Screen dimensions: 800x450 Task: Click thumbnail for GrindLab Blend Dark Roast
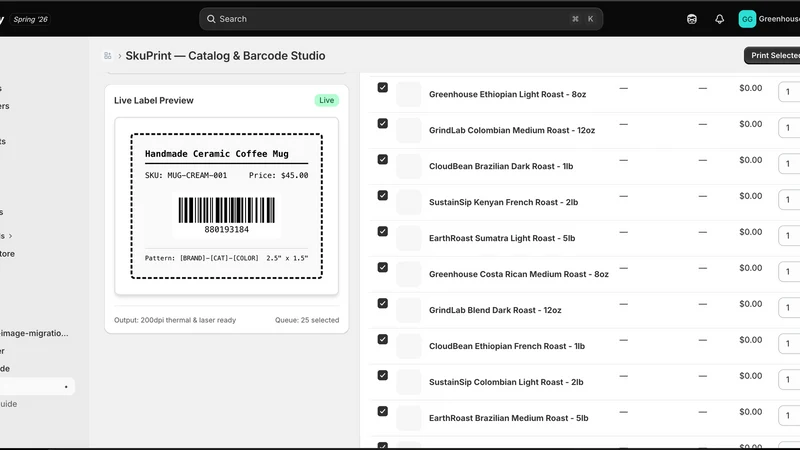click(409, 310)
